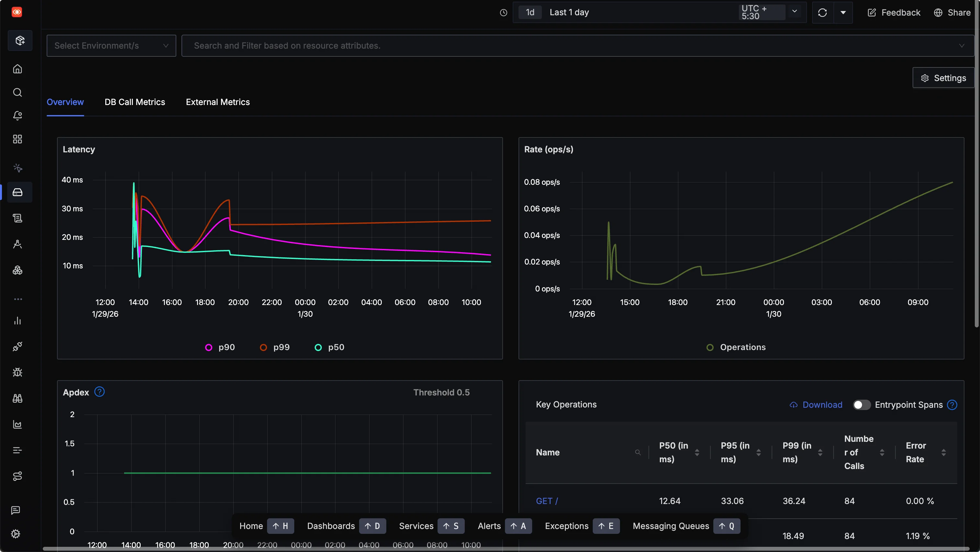Screen dimensions: 980x552
Task: Open sidebar settings gear at bottom
Action: click(16, 534)
